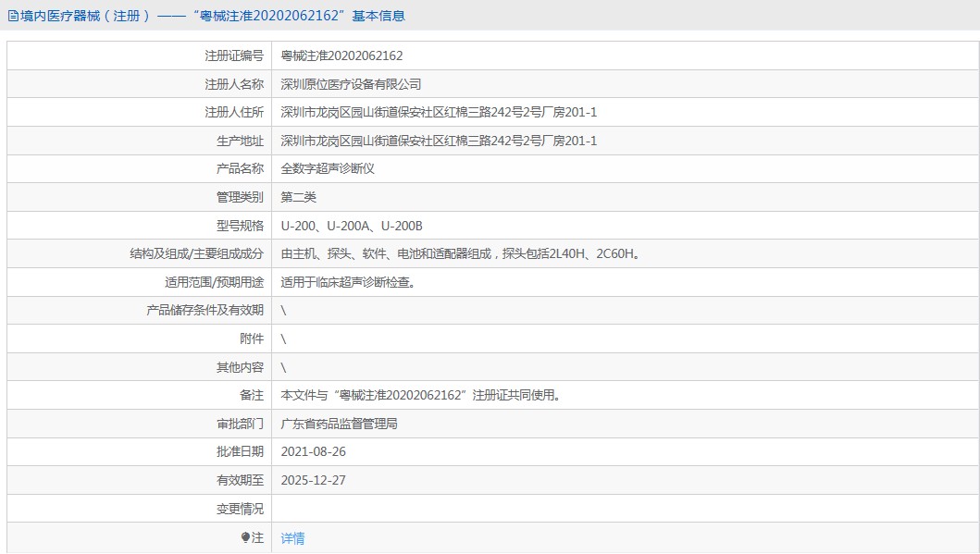Click the 其他内容 label

click(x=240, y=368)
